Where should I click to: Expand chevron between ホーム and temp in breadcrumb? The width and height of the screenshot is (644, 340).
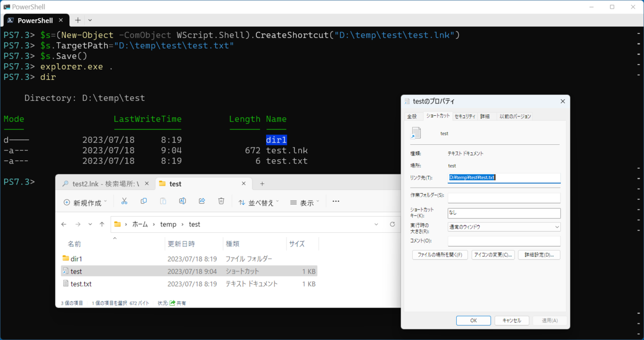click(x=154, y=224)
